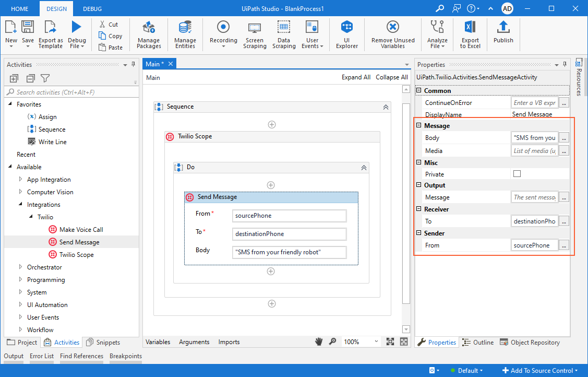Click plus below Send Message activity
This screenshot has width=588, height=377.
pyautogui.click(x=271, y=271)
